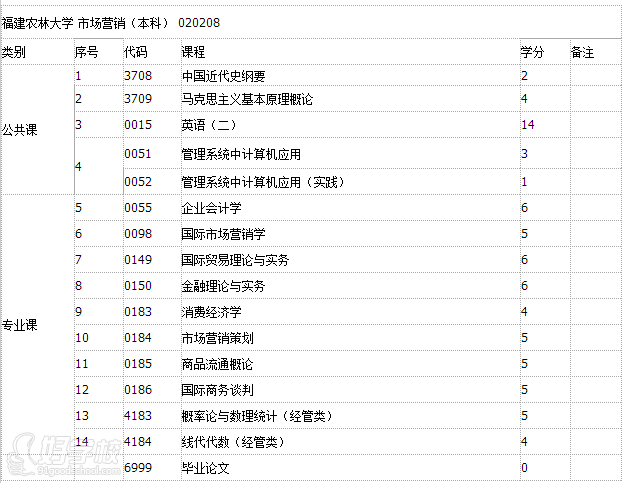Click the 学分 column header
The height and width of the screenshot is (483, 629).
(x=532, y=52)
